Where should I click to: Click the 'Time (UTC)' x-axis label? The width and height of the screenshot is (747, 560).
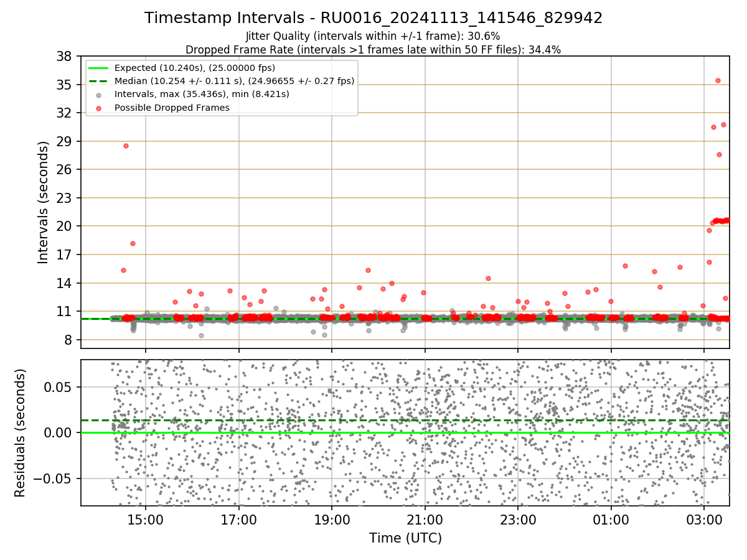(x=405, y=538)
